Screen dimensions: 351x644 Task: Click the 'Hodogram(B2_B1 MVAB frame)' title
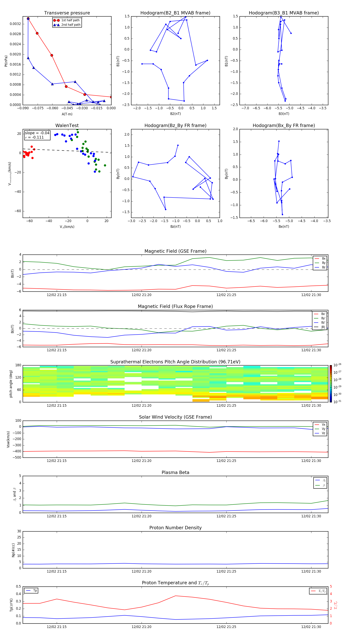point(175,13)
